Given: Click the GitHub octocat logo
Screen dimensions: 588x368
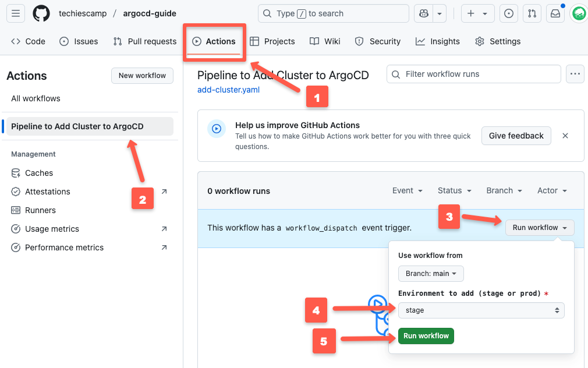Looking at the screenshot, I should [x=40, y=13].
